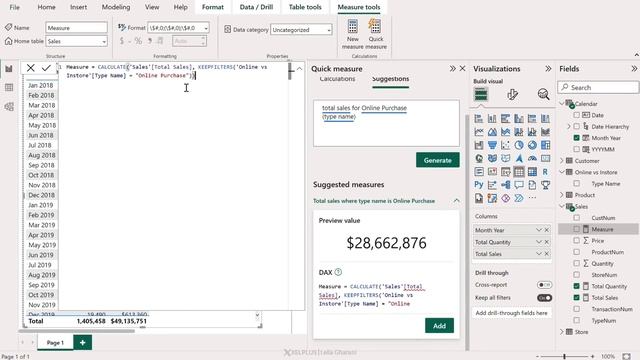Screen dimensions: 640x360
Task: Click the Add button for suggested measure
Action: [x=439, y=326]
